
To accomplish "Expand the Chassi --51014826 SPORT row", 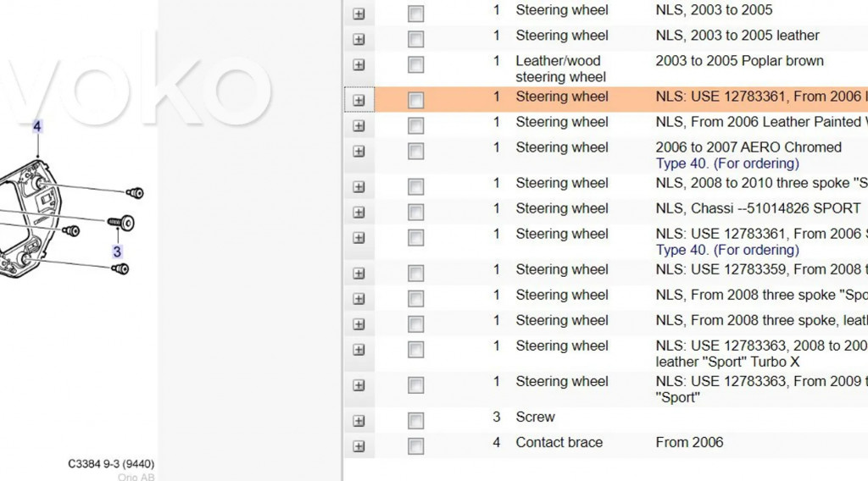I will point(359,213).
